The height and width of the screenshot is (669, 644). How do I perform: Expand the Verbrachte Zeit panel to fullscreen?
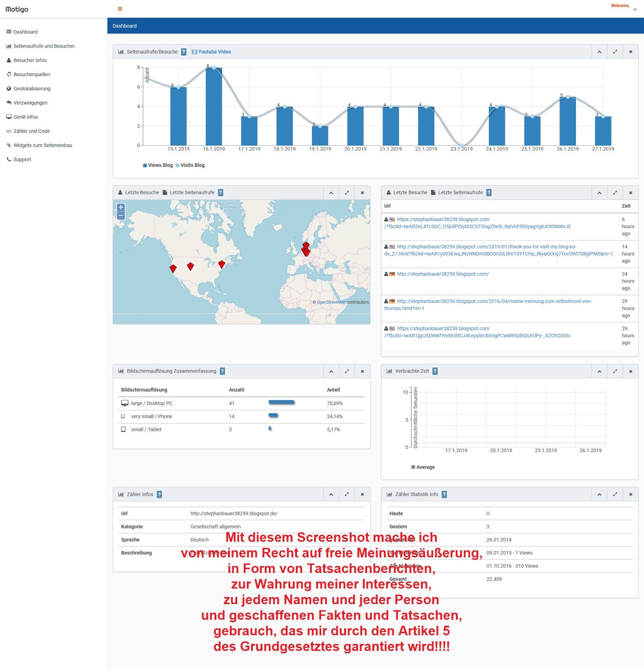pyautogui.click(x=615, y=371)
